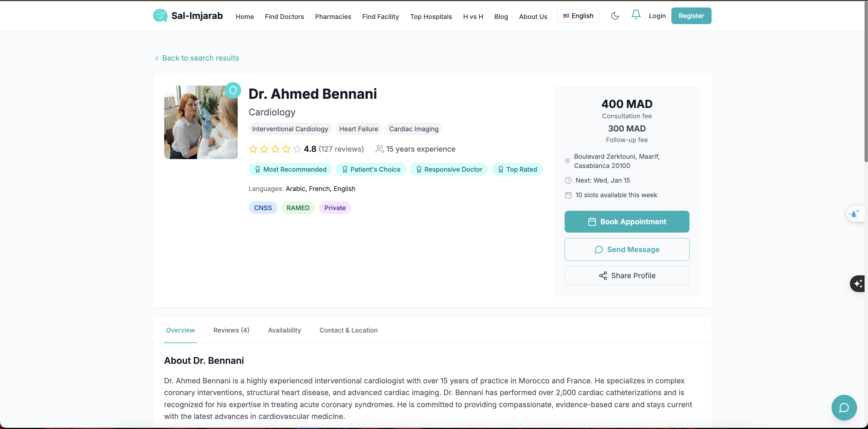Open the English language dropdown
Image resolution: width=868 pixels, height=429 pixels.
[x=578, y=16]
